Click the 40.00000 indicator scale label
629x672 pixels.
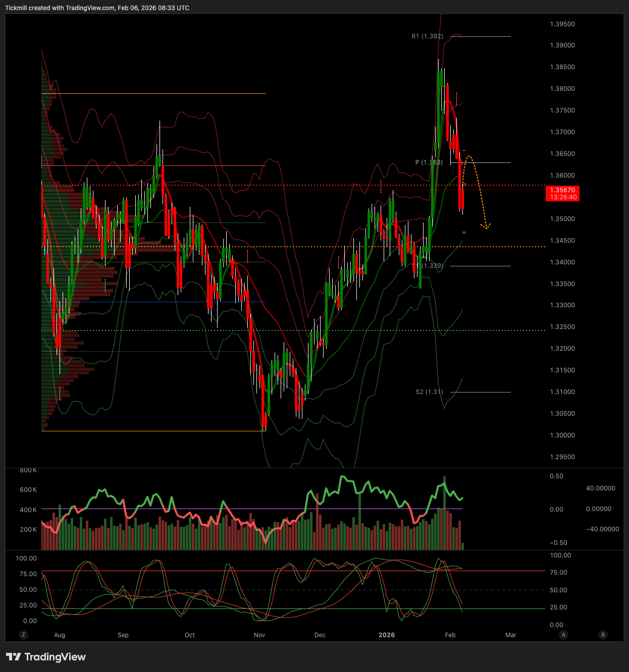click(x=600, y=488)
